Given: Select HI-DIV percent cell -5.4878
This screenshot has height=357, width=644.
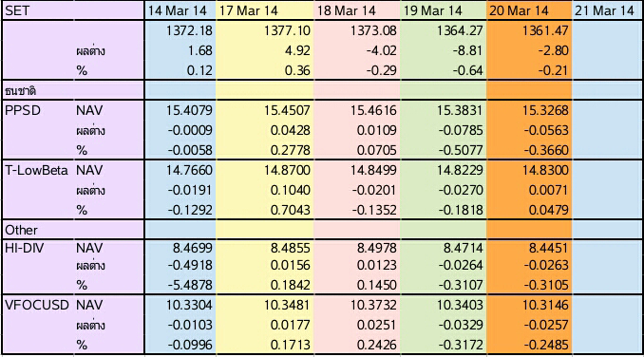Looking at the screenshot, I should [189, 285].
